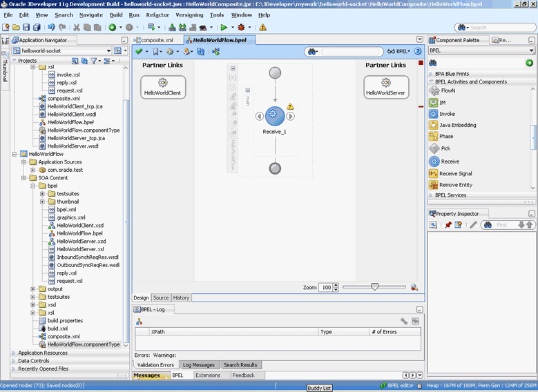538x392 pixels.
Task: Click the Debug bug icon in toolbar
Action: (240, 28)
